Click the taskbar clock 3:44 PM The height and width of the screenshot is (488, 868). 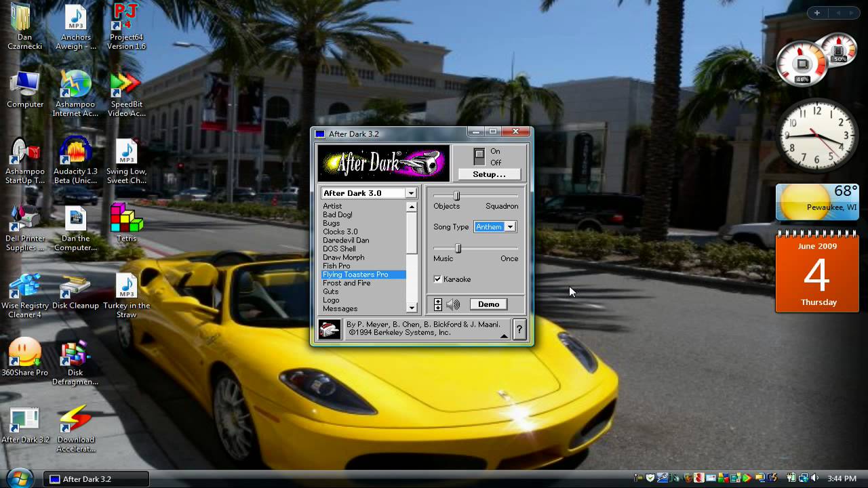point(842,479)
